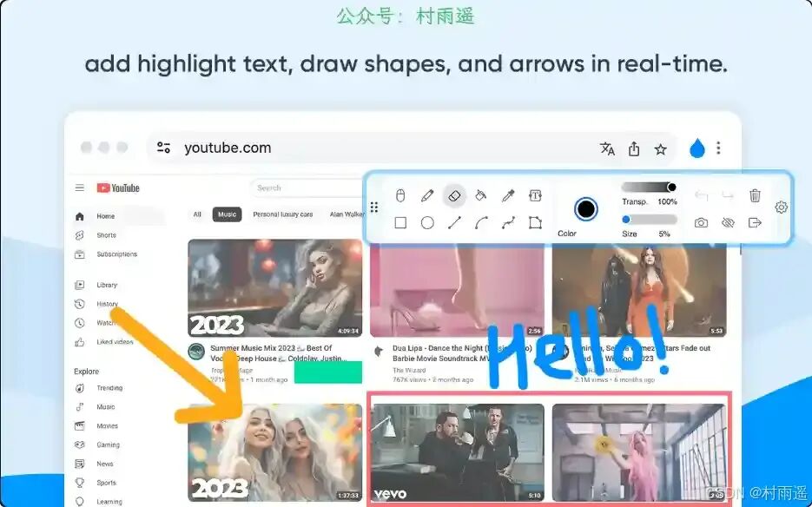Select the pencil drawing tool
This screenshot has height=507, width=812.
click(x=427, y=195)
